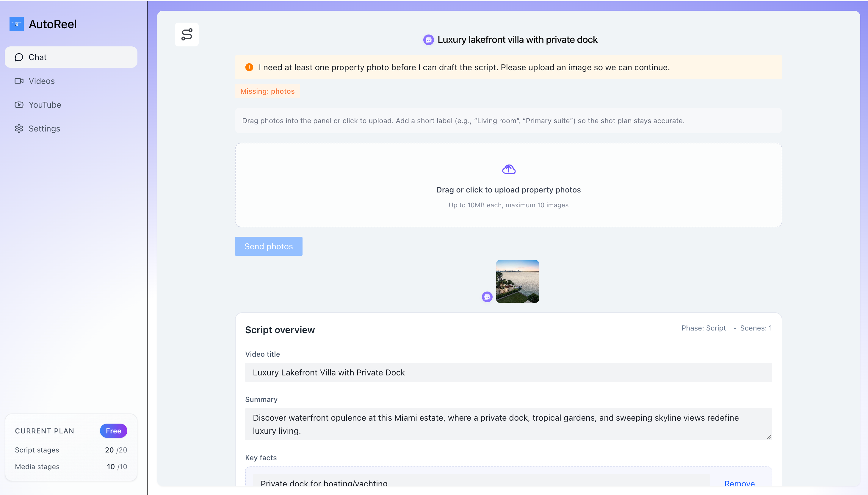Screen dimensions: 868x495
Task: Click the YouTube play icon
Action: click(x=19, y=105)
